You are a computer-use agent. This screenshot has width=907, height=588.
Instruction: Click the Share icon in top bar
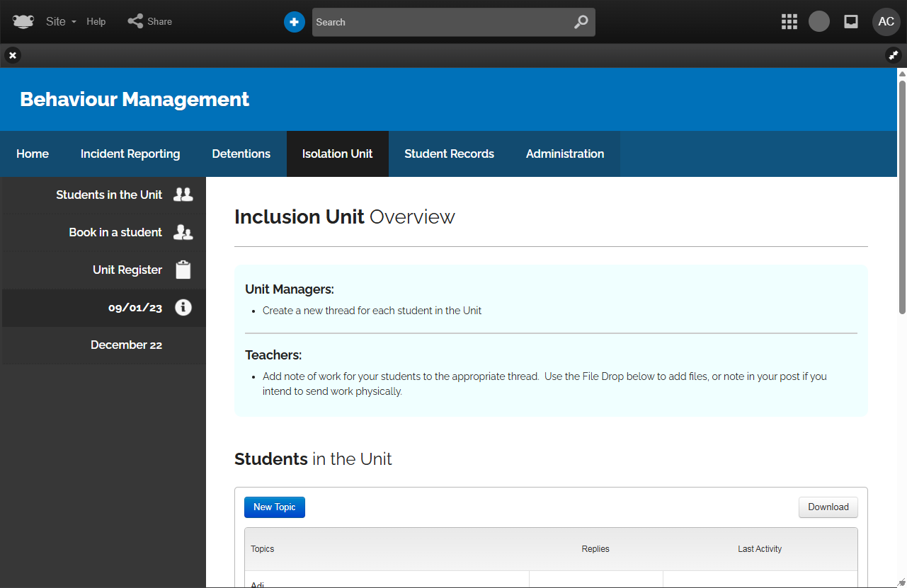tap(135, 21)
